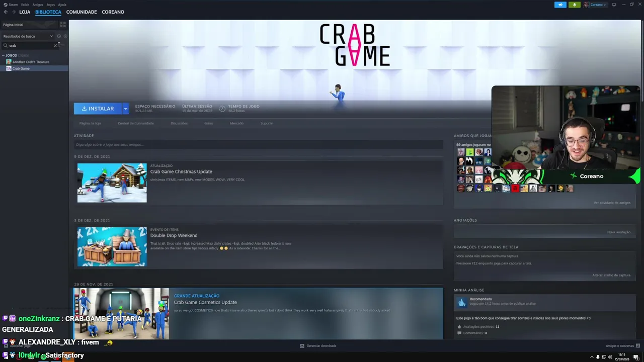Open the Página da loja link
The width and height of the screenshot is (644, 362).
[x=90, y=123]
